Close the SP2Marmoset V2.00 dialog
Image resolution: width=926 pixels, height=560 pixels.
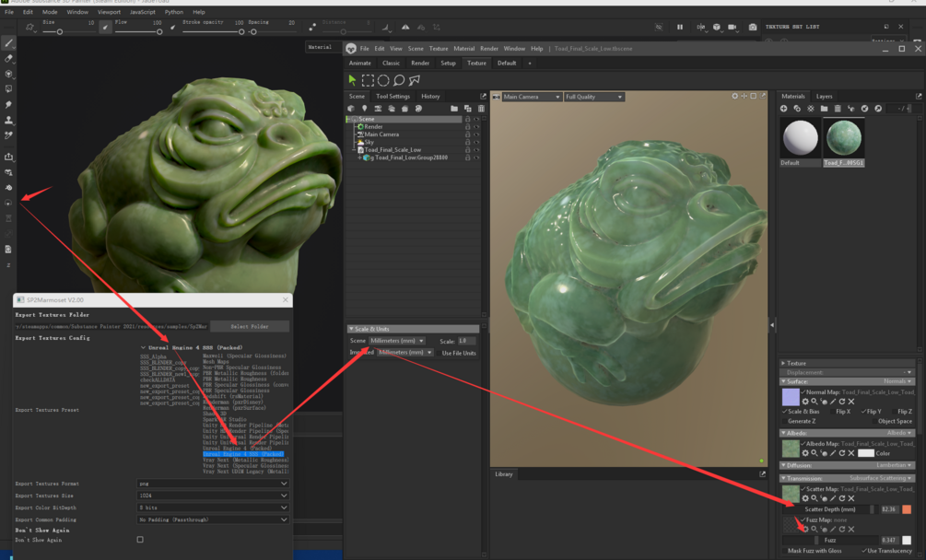point(286,299)
